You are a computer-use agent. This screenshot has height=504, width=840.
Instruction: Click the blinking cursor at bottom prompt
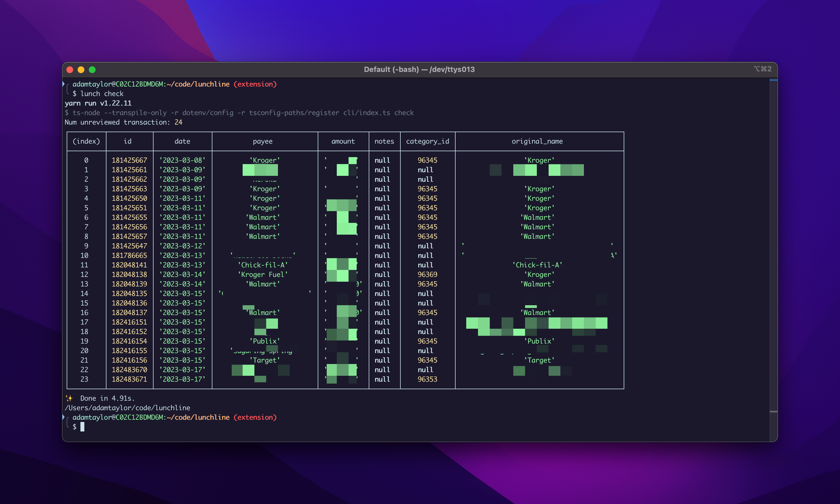click(82, 427)
